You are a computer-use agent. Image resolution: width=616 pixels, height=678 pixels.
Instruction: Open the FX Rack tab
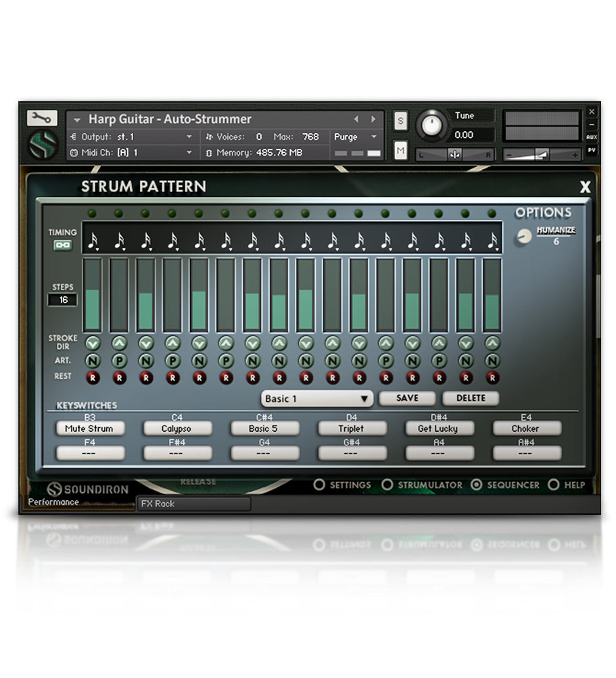click(193, 503)
